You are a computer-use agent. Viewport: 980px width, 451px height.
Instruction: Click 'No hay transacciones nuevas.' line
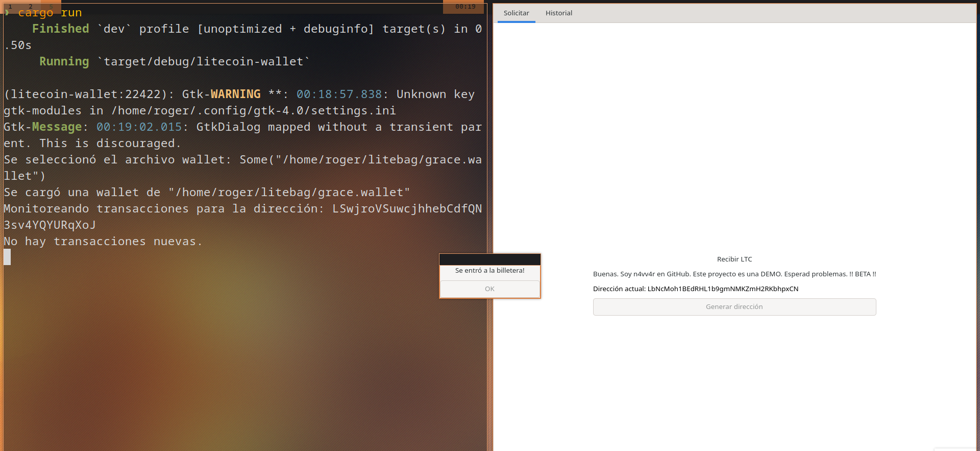tap(103, 242)
